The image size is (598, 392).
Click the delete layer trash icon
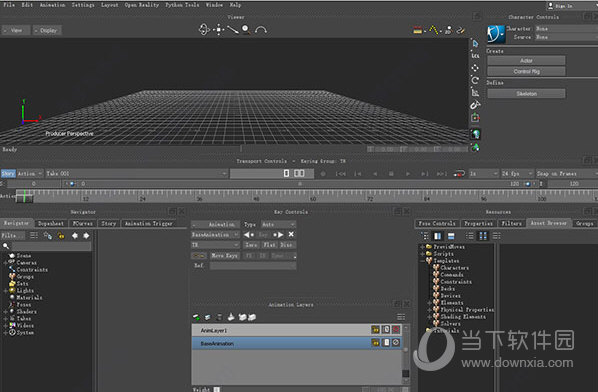click(x=219, y=317)
